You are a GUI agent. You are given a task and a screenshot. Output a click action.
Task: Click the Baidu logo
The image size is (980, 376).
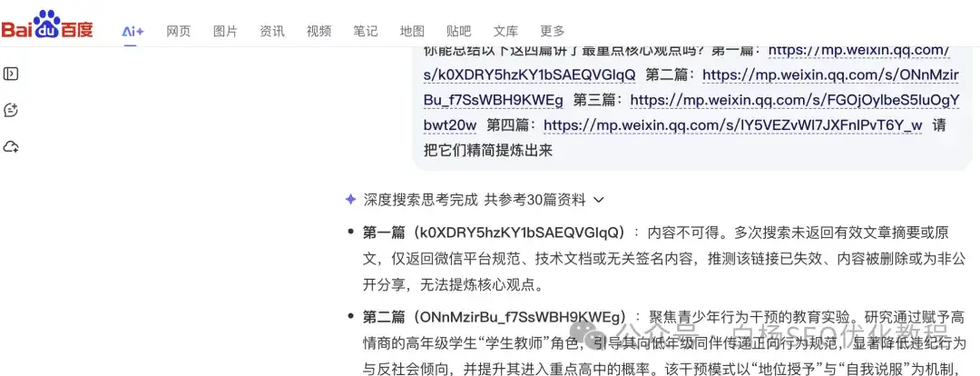pyautogui.click(x=47, y=25)
